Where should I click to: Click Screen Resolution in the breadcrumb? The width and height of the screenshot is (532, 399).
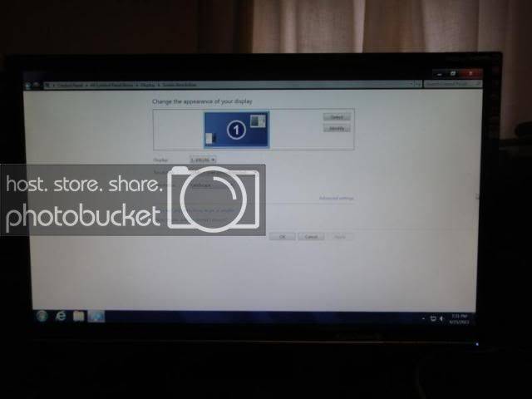pyautogui.click(x=180, y=85)
